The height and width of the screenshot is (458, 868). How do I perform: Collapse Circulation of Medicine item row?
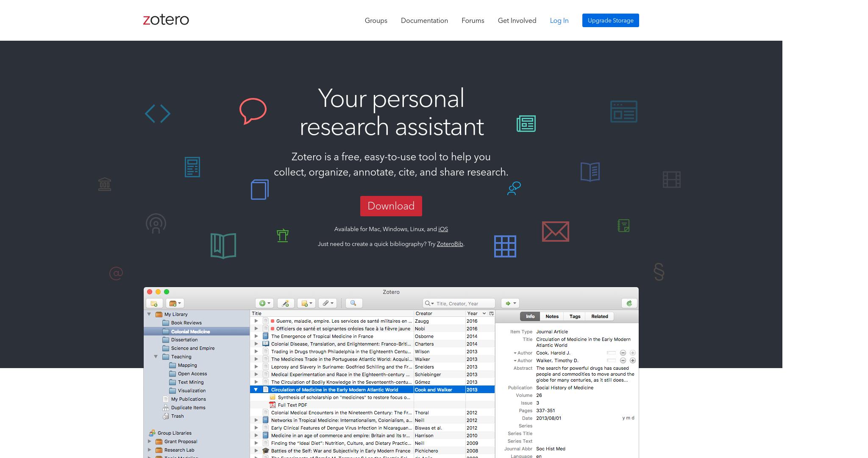coord(256,390)
